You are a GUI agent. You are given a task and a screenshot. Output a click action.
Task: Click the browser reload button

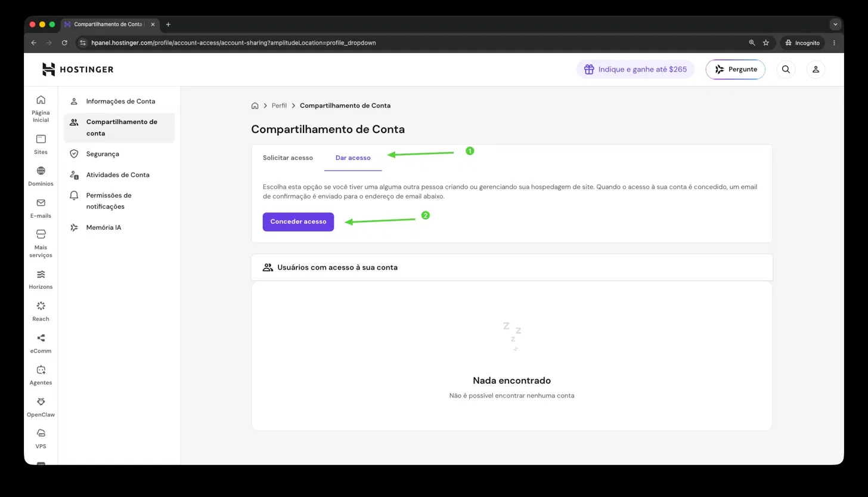(x=64, y=43)
